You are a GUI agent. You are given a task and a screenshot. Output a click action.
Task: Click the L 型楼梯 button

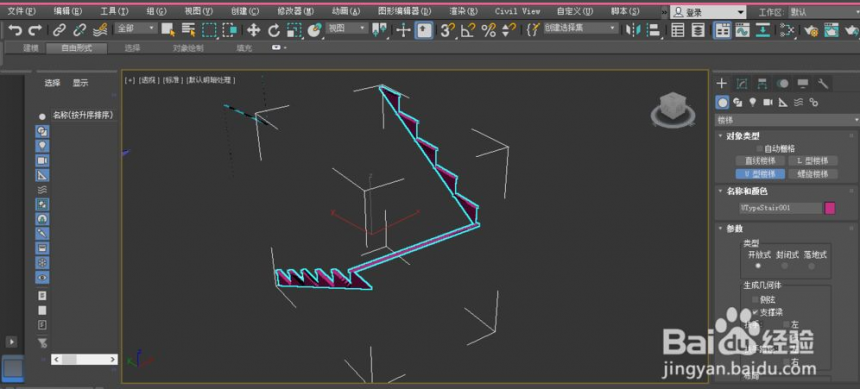pyautogui.click(x=813, y=161)
